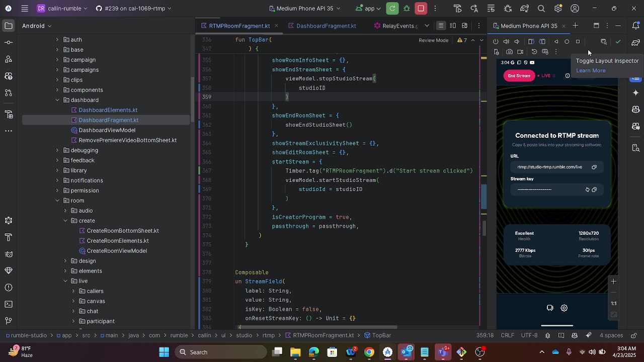Screen dimensions: 644x362
Task: Click the Debug app bug icon
Action: point(407,9)
